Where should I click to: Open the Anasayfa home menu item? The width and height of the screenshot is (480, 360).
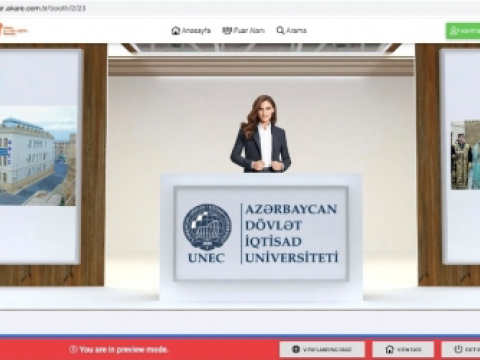click(191, 31)
